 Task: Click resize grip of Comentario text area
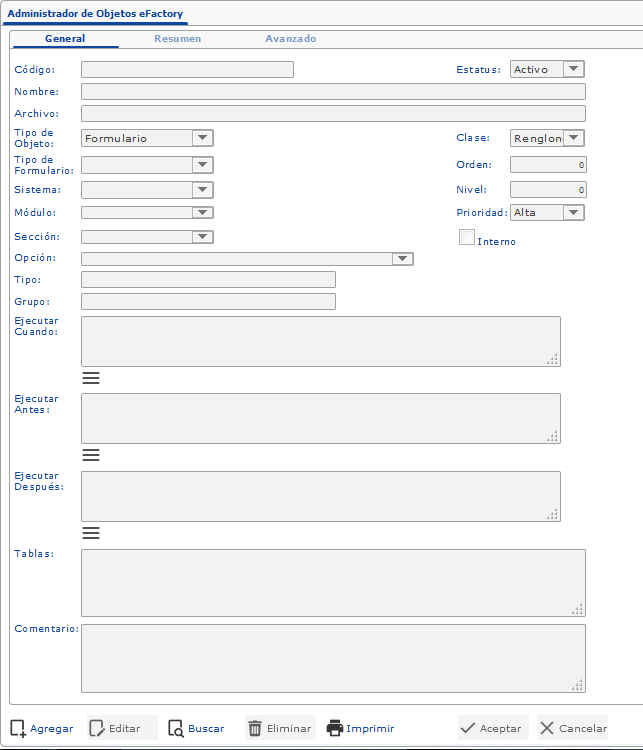[x=577, y=685]
